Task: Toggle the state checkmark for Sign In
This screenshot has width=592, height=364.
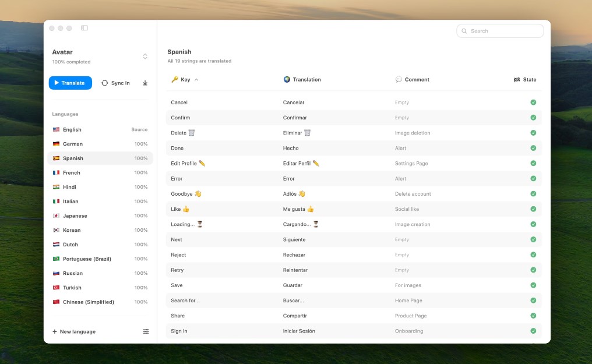Action: click(x=533, y=331)
